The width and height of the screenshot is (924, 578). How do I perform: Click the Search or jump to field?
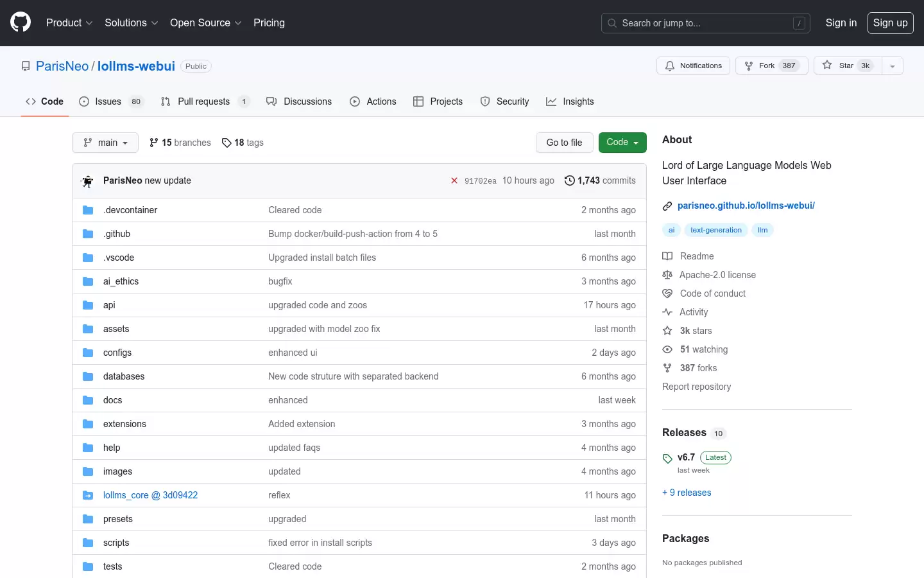pyautogui.click(x=706, y=23)
